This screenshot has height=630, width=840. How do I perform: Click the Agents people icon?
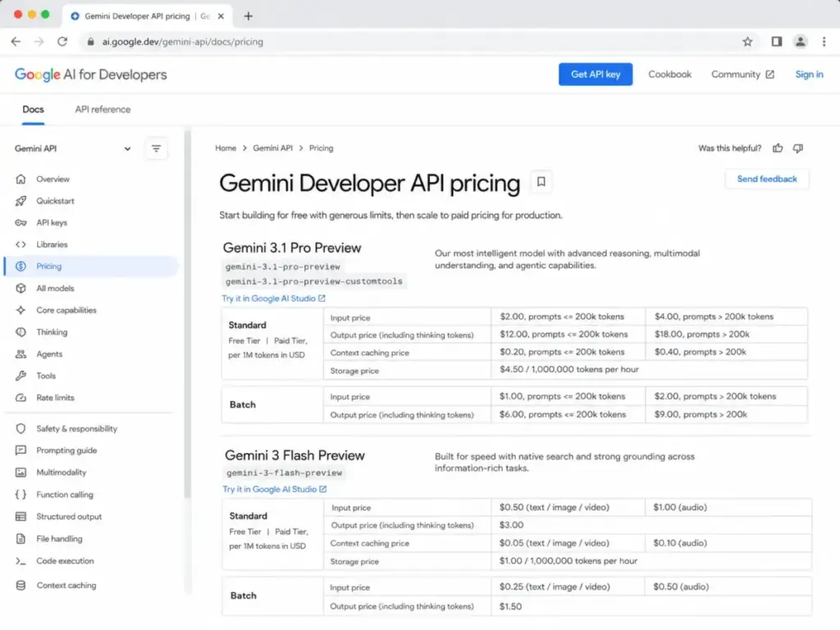pyautogui.click(x=21, y=354)
